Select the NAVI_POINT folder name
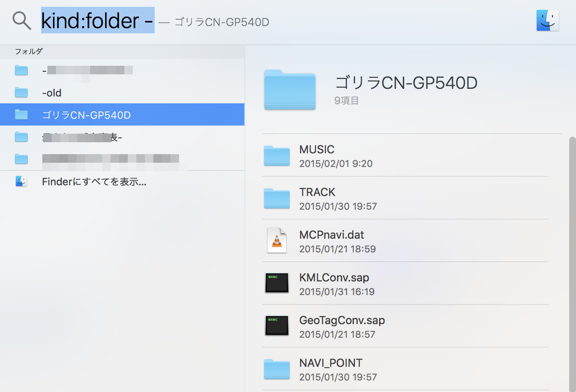 click(331, 363)
